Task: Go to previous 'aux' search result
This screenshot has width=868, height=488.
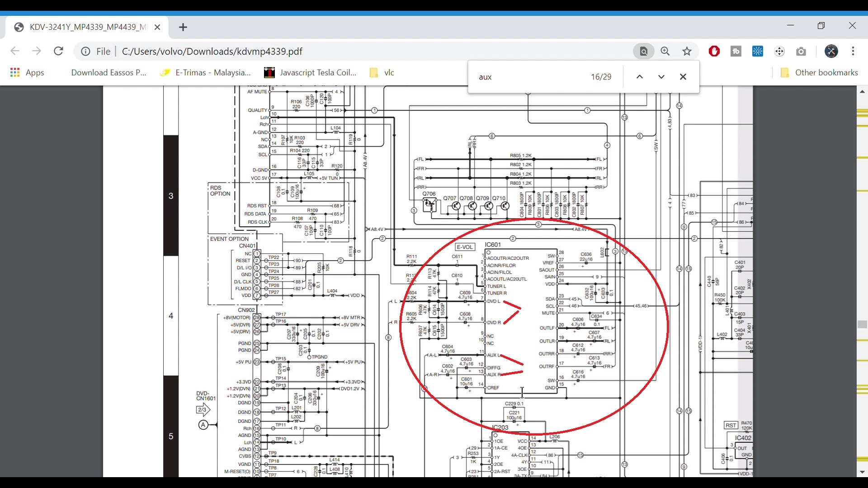Action: coord(640,77)
